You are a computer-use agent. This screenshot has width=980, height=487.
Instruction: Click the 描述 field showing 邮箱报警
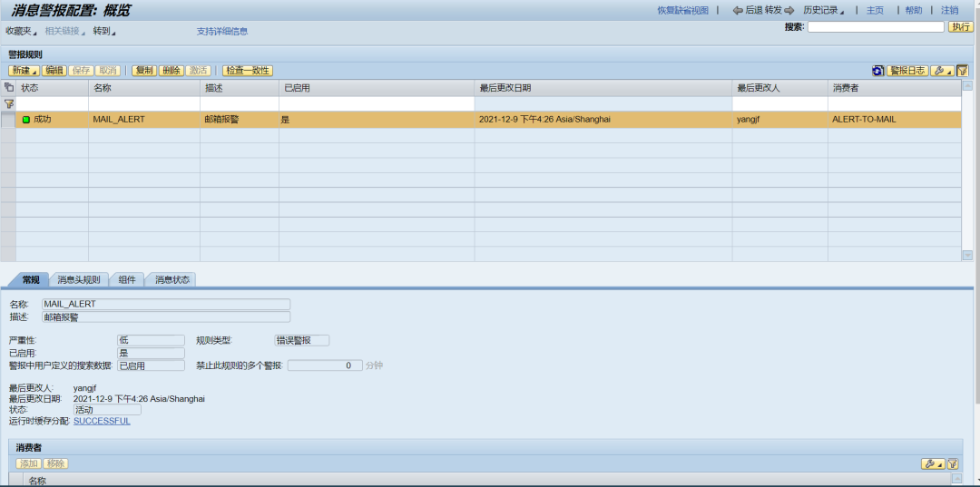point(166,317)
